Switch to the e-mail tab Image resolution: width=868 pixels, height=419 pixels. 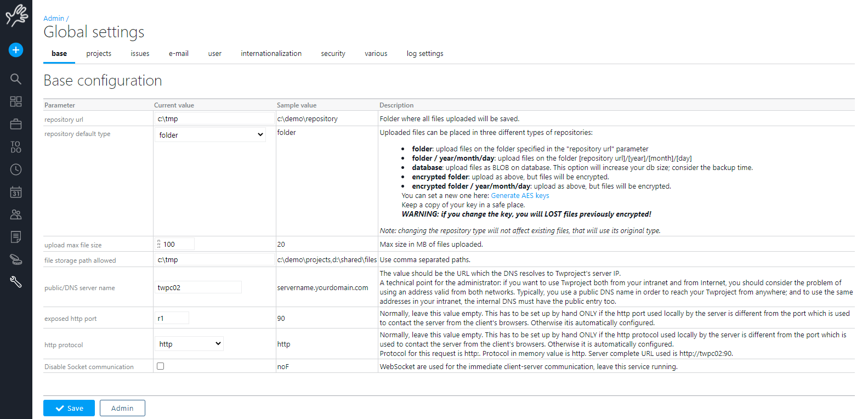(x=179, y=54)
